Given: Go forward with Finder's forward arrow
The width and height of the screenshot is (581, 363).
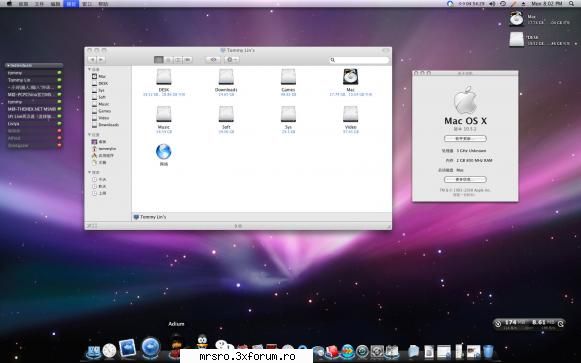Looking at the screenshot, I should click(101, 60).
